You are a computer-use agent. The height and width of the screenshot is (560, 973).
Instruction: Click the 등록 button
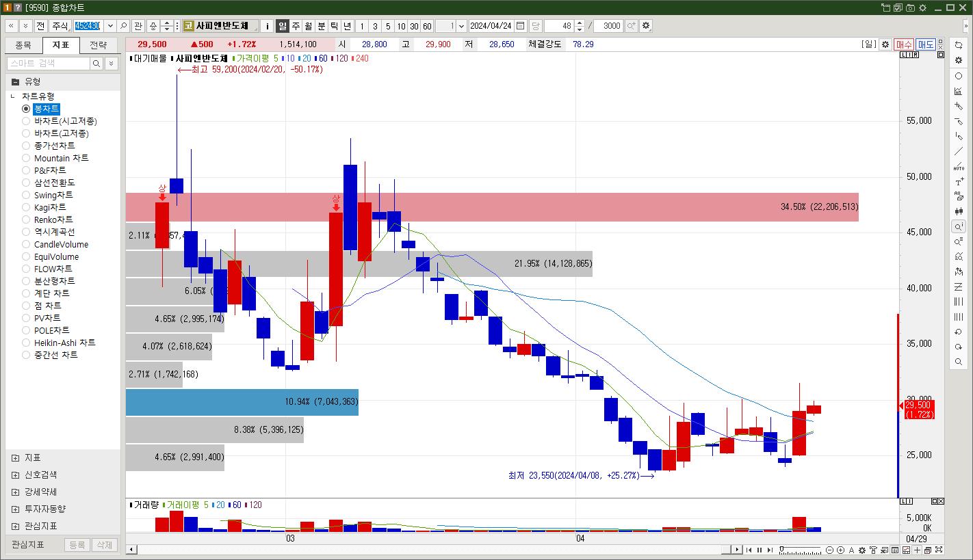tap(77, 545)
